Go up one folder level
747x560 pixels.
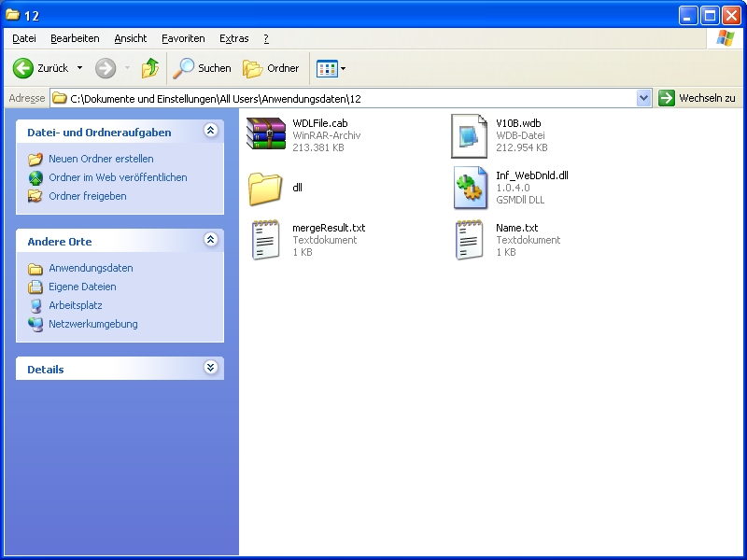(150, 68)
